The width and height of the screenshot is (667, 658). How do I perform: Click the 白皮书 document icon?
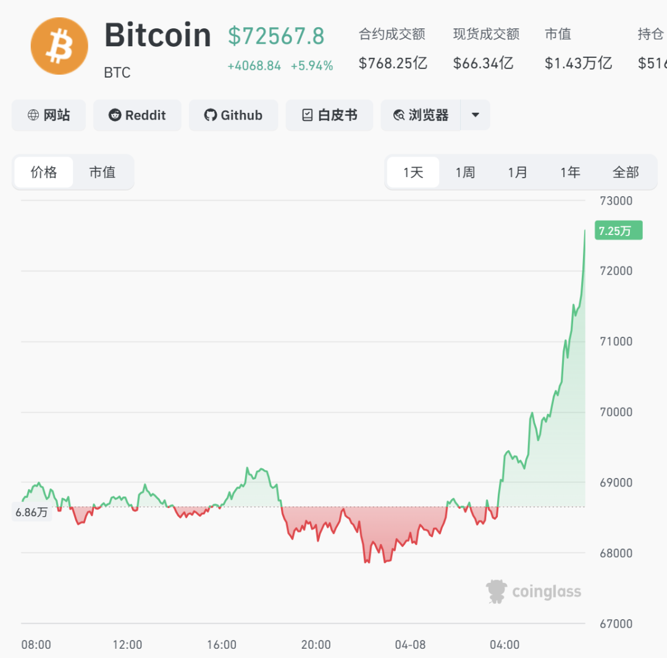[x=306, y=115]
